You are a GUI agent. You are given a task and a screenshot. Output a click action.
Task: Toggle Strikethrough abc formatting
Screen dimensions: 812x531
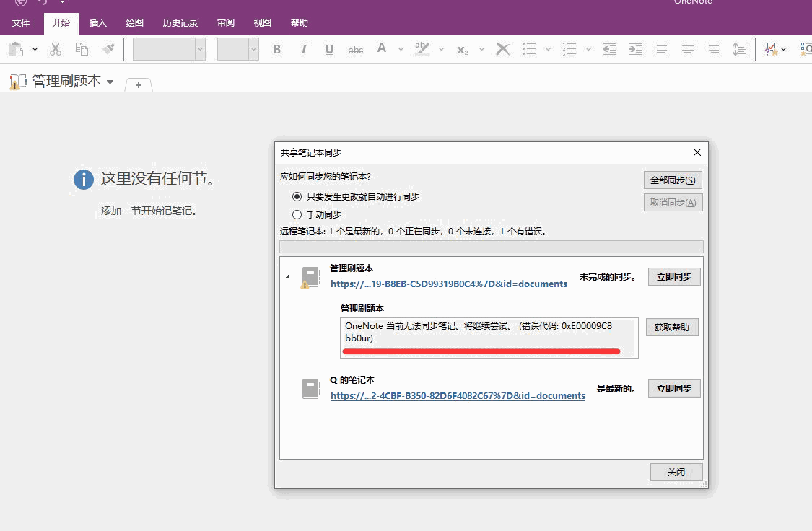click(356, 50)
